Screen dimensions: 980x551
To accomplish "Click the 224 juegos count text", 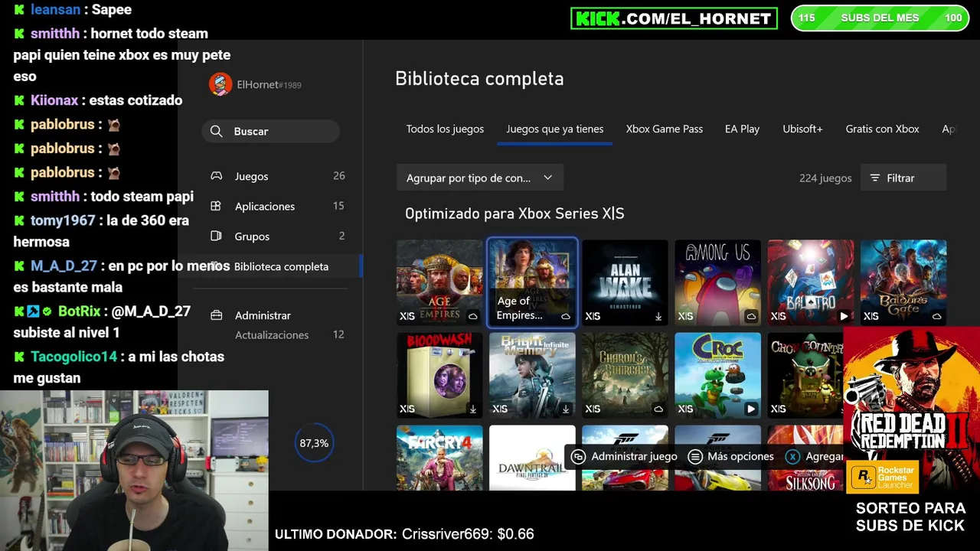I will [x=825, y=178].
